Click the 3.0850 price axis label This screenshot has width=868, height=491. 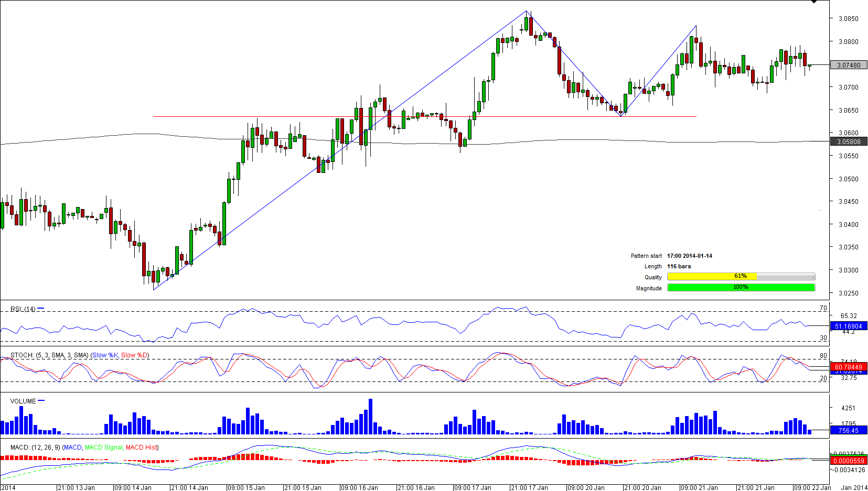click(848, 19)
